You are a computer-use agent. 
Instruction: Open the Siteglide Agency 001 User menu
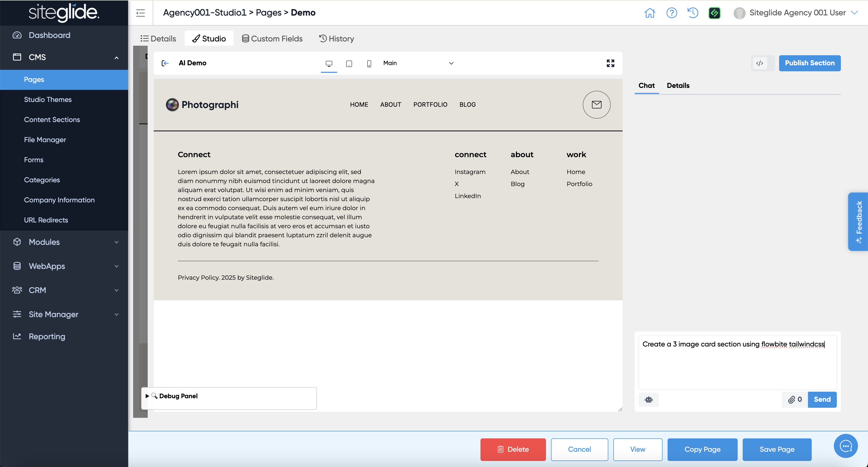797,13
